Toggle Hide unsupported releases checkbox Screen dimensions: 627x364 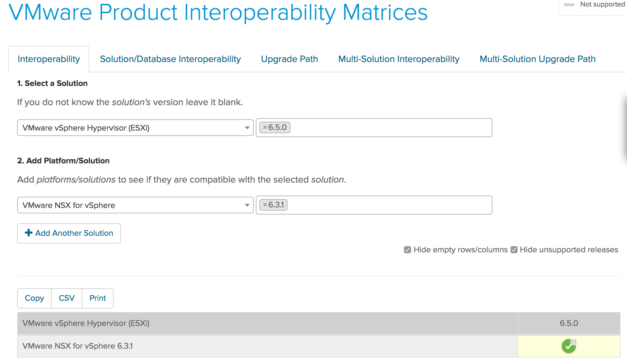(514, 250)
